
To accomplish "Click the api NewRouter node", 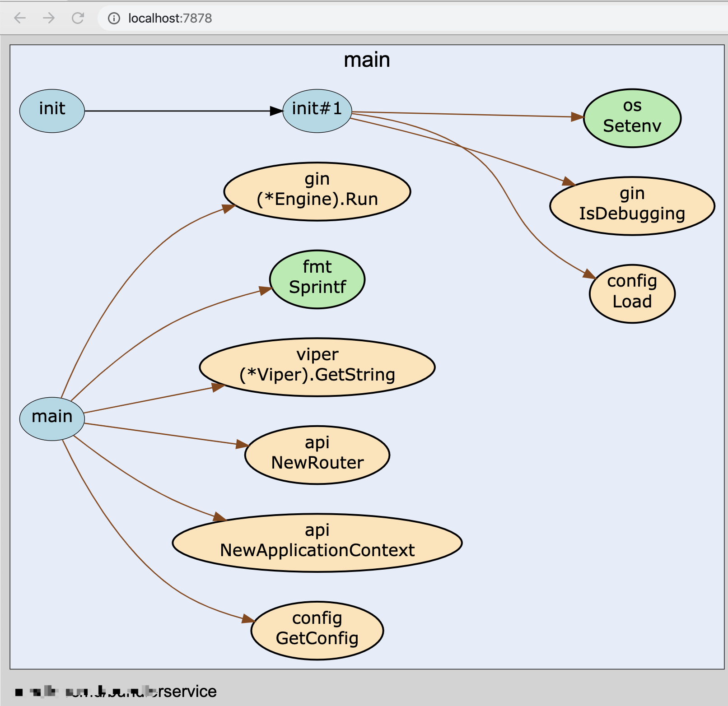I will 317,455.
